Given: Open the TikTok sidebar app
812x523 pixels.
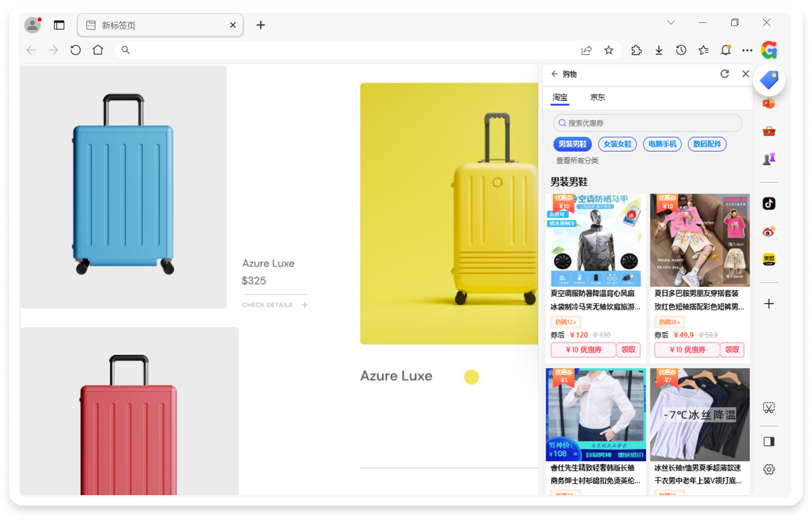Looking at the screenshot, I should click(x=769, y=204).
